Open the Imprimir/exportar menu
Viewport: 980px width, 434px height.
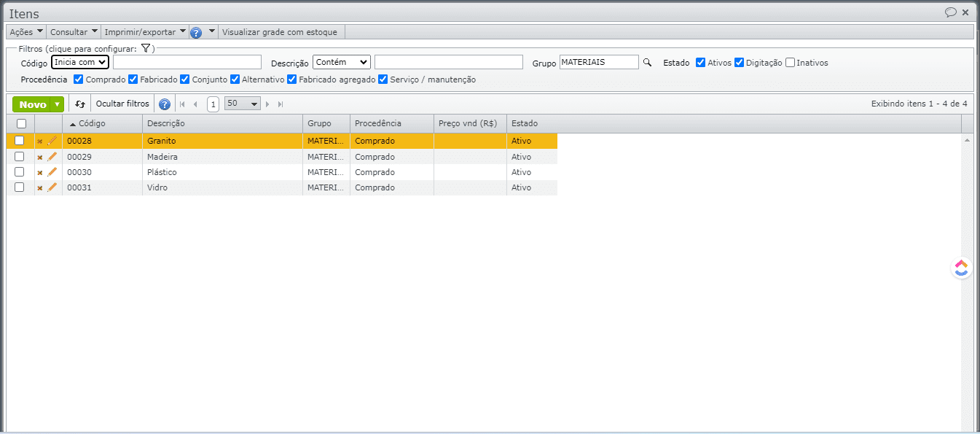145,32
